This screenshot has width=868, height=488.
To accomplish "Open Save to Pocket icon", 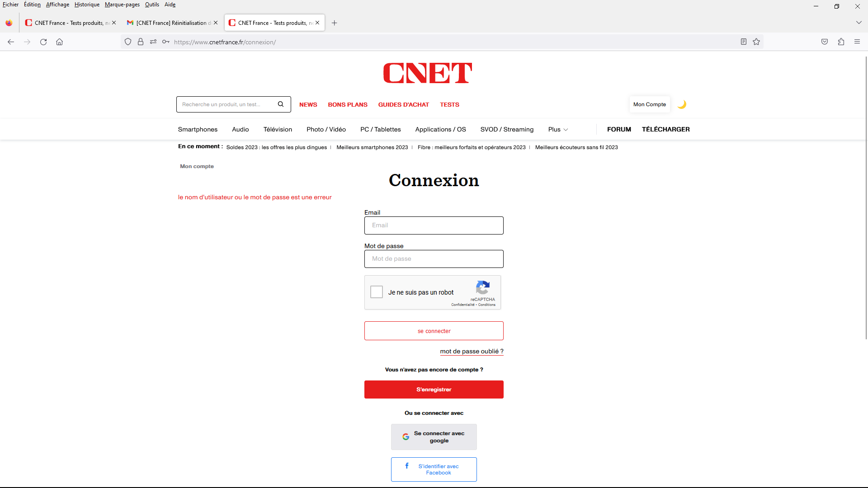I will point(825,42).
